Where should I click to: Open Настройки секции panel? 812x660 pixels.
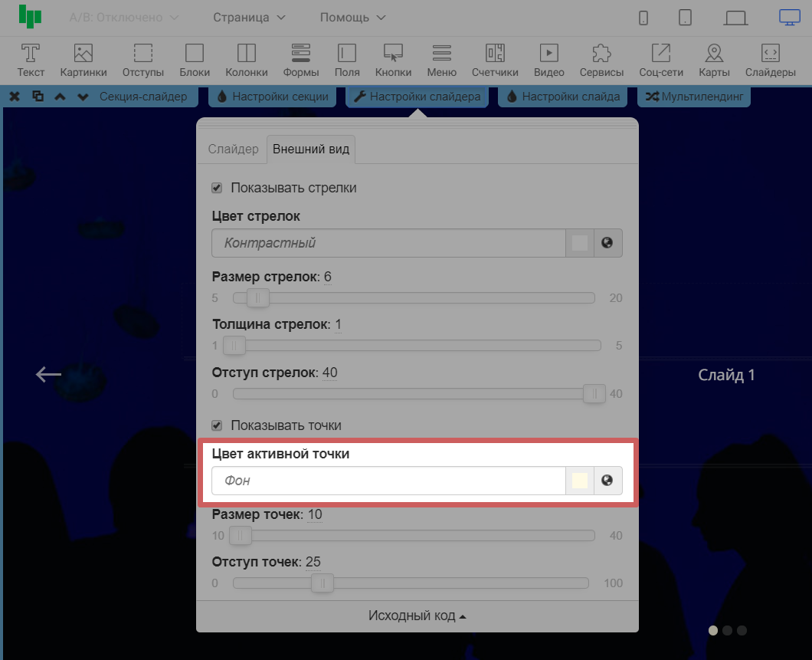273,97
